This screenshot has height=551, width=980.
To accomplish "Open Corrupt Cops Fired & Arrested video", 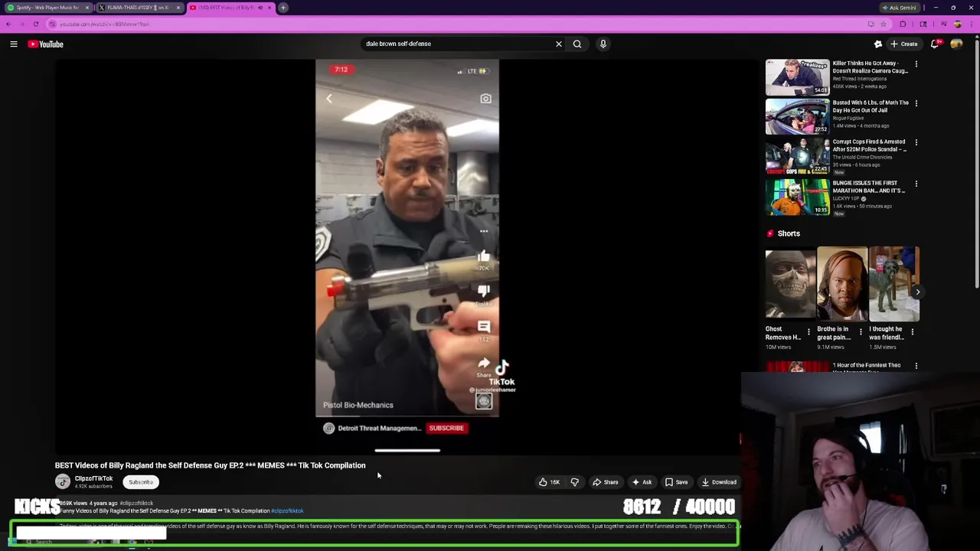I will tap(797, 155).
